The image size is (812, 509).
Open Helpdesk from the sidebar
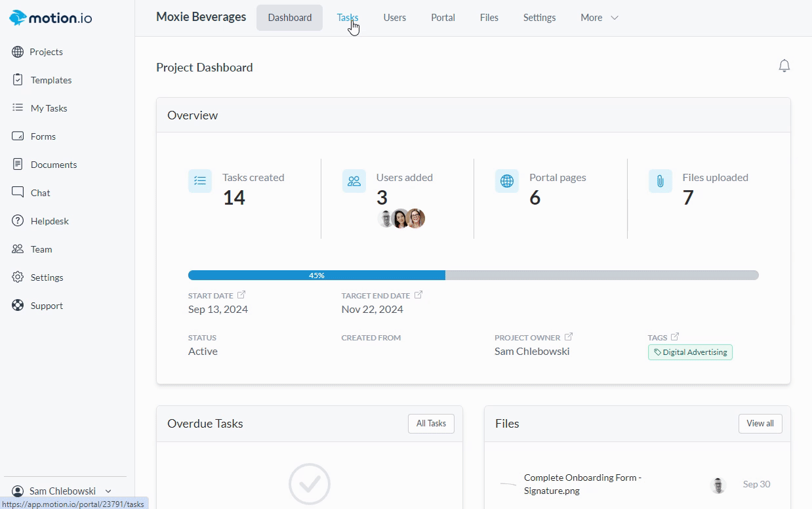pos(49,221)
